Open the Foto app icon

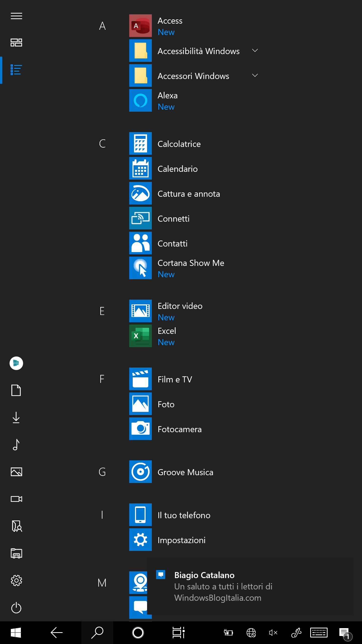pyautogui.click(x=140, y=404)
